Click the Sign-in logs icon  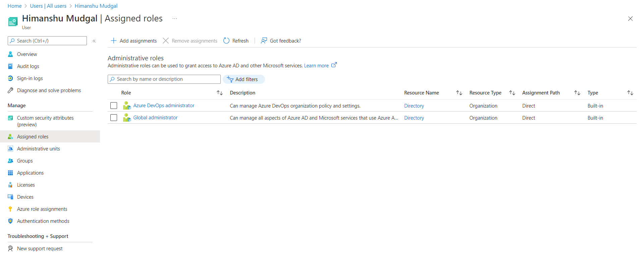coord(10,78)
